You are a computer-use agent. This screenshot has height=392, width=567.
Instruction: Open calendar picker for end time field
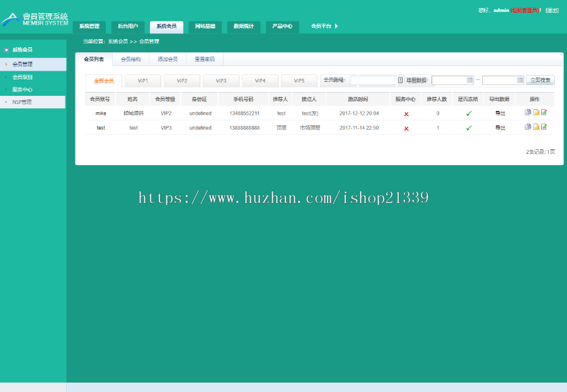click(520, 80)
